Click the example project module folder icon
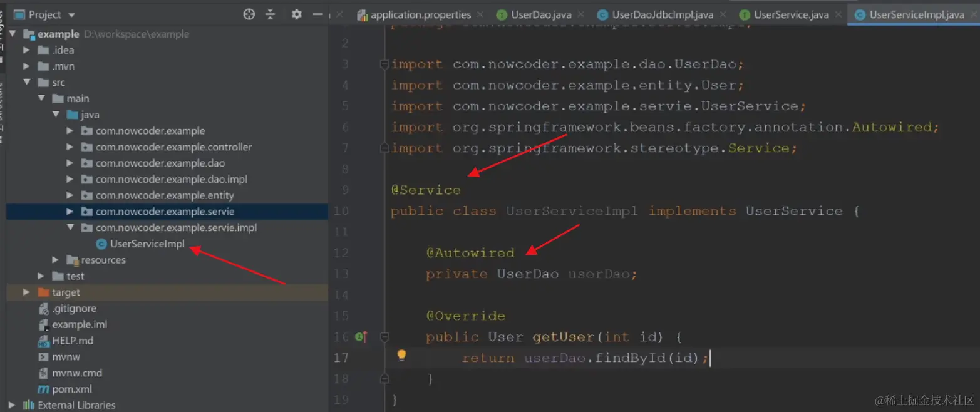Screen dimensions: 980x412 click(29, 34)
